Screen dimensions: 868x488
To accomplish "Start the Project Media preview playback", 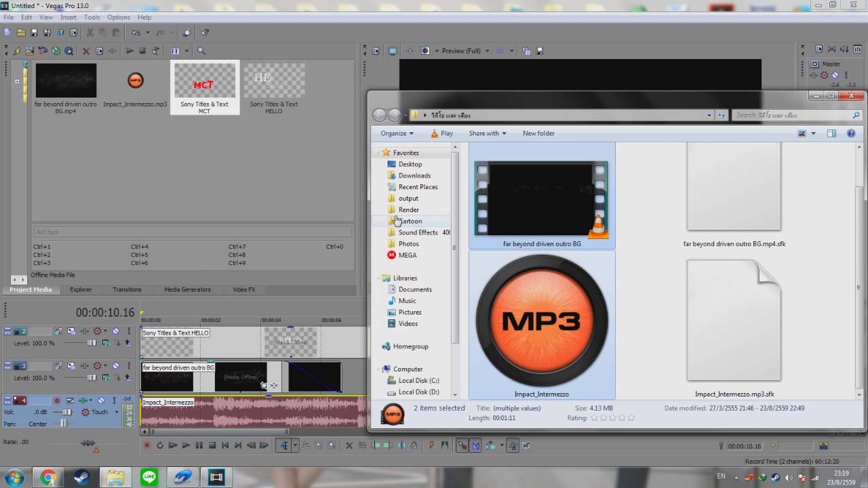I will pos(130,51).
